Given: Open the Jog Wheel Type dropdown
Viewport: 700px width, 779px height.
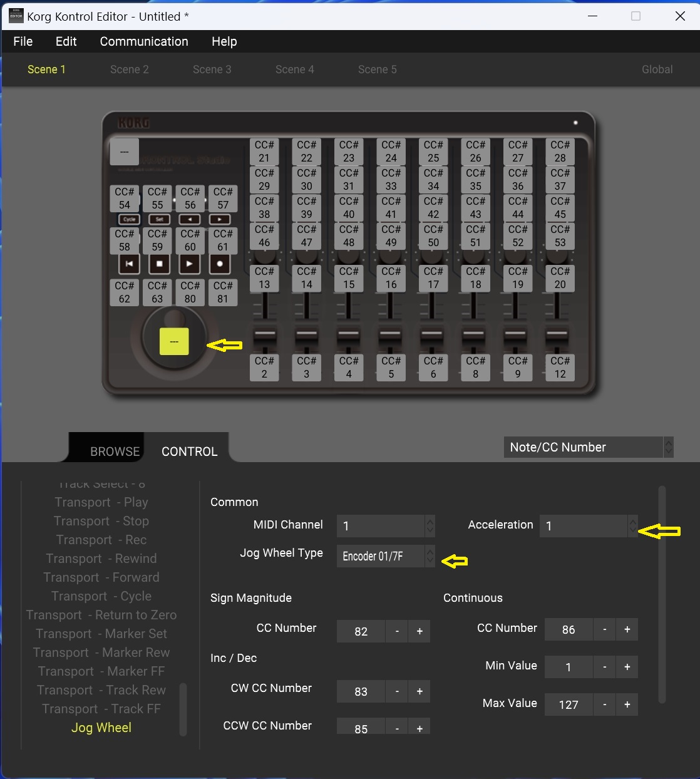Looking at the screenshot, I should pyautogui.click(x=386, y=556).
